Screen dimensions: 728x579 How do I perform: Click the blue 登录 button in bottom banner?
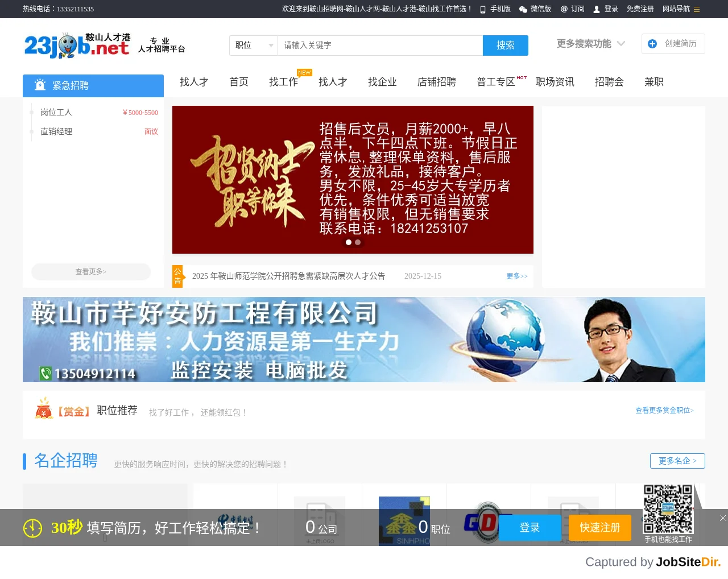530,528
